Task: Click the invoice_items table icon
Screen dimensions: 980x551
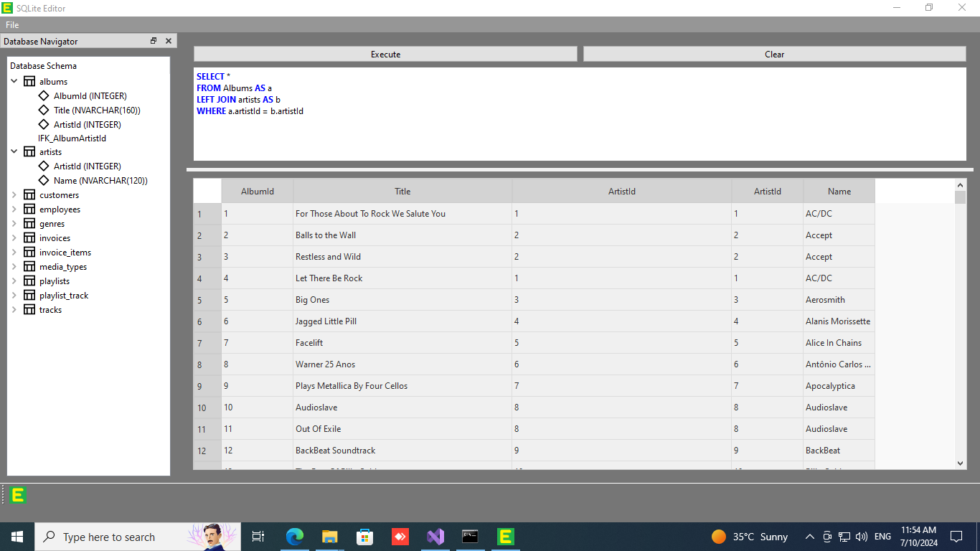Action: tap(29, 252)
